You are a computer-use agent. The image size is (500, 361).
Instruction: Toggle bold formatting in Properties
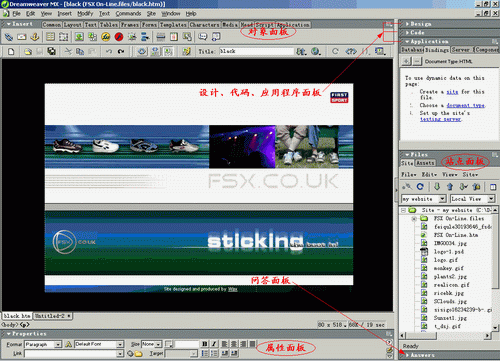(205, 344)
